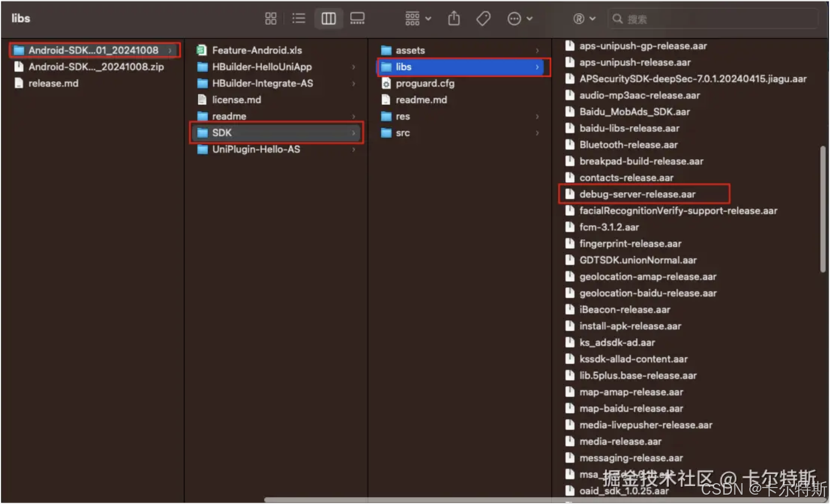Switch to gallery view
The image size is (830, 504).
coord(357,19)
